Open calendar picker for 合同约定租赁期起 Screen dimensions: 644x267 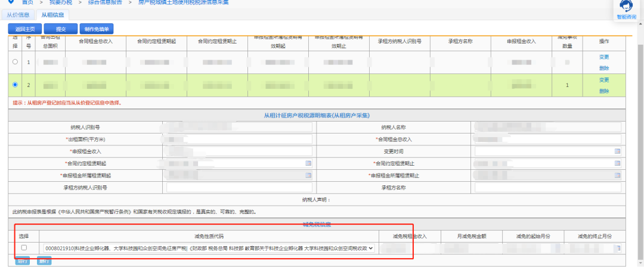(308, 163)
